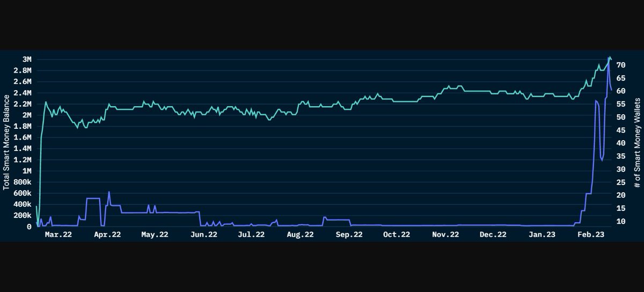Click the 600k balance axis label
Image resolution: width=644 pixels, height=292 pixels.
(24, 193)
